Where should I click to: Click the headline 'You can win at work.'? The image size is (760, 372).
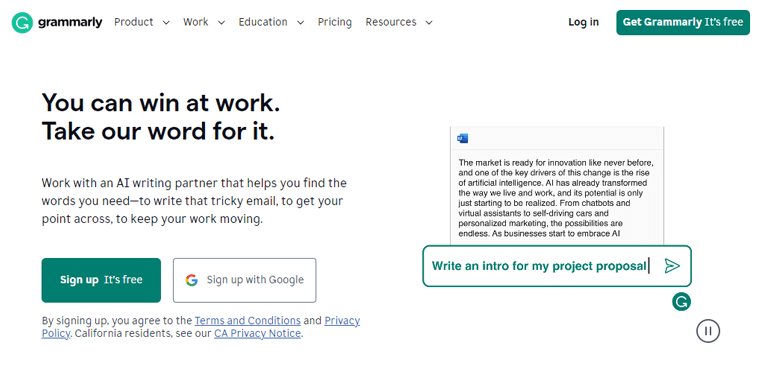(x=160, y=102)
